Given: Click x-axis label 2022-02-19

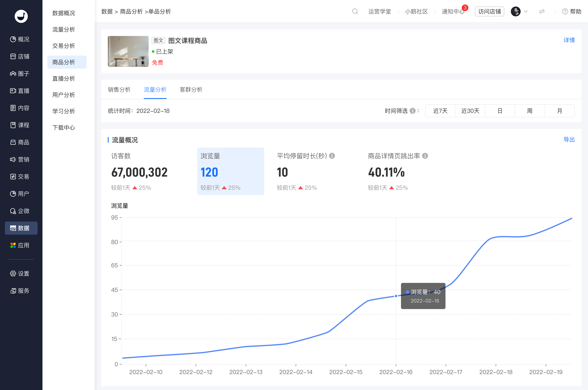Looking at the screenshot, I should point(546,372).
